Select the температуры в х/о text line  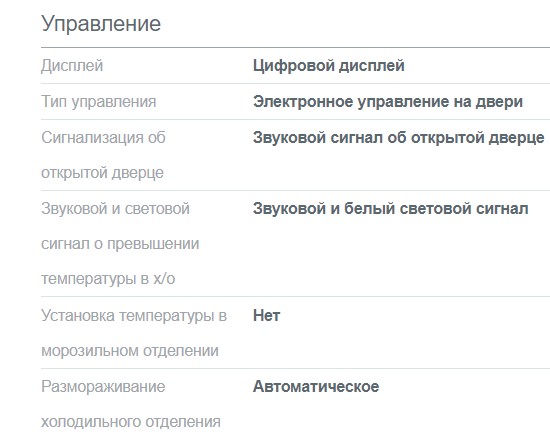108,279
